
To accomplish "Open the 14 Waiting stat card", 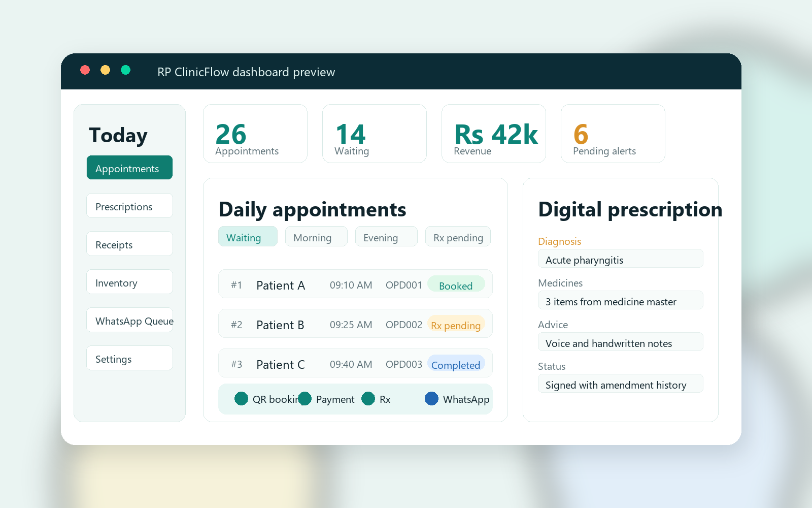I will [x=375, y=134].
